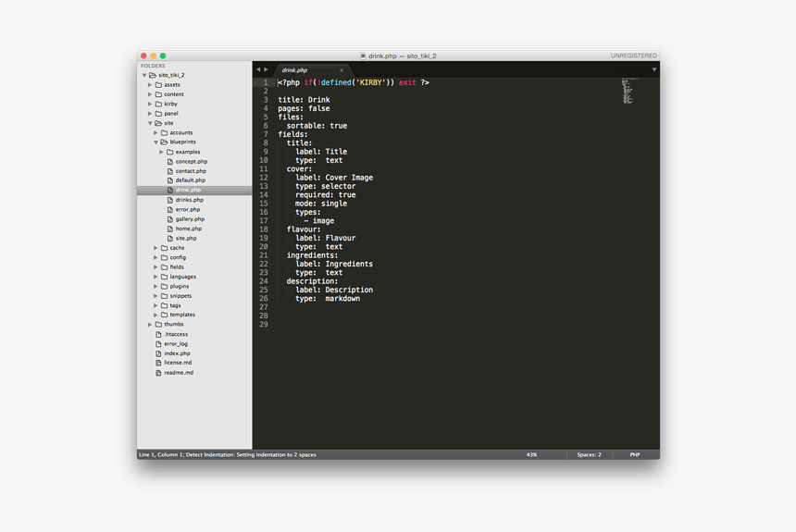Click the 'sortable: true' code line
Image resolution: width=796 pixels, height=532 pixels.
click(317, 126)
